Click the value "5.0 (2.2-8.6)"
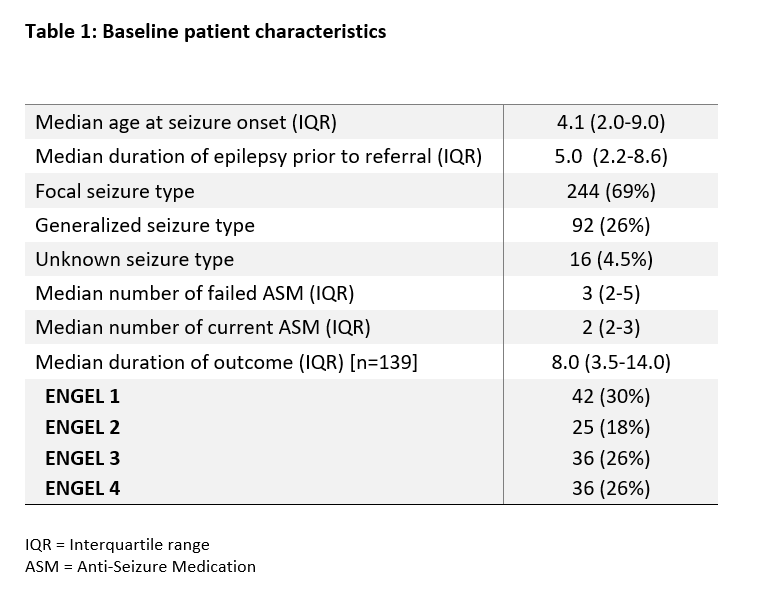The height and width of the screenshot is (596, 773). 611,157
